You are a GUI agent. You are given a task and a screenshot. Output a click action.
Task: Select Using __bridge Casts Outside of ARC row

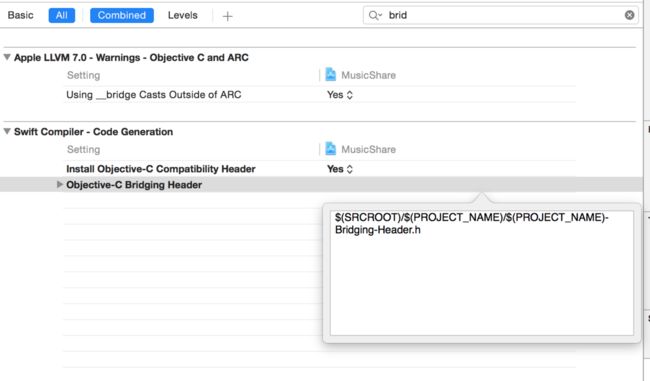[319, 95]
